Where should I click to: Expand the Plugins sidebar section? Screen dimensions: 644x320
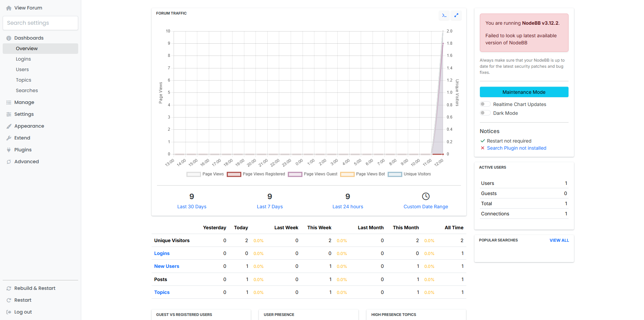tap(40, 150)
